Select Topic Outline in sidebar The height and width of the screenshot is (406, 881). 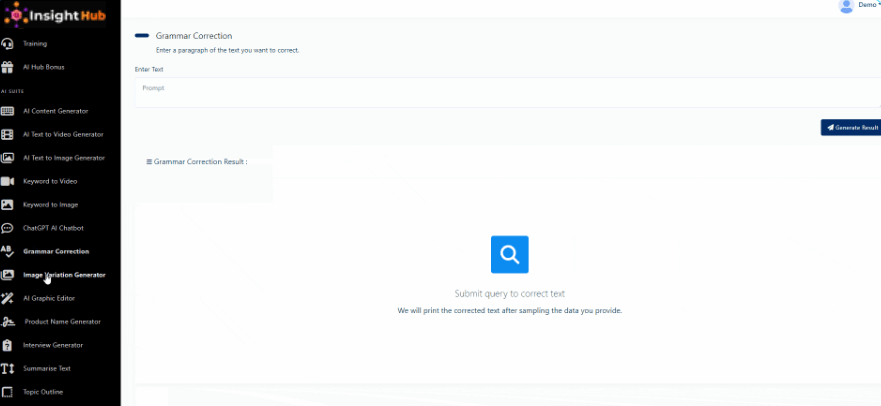[x=43, y=392]
